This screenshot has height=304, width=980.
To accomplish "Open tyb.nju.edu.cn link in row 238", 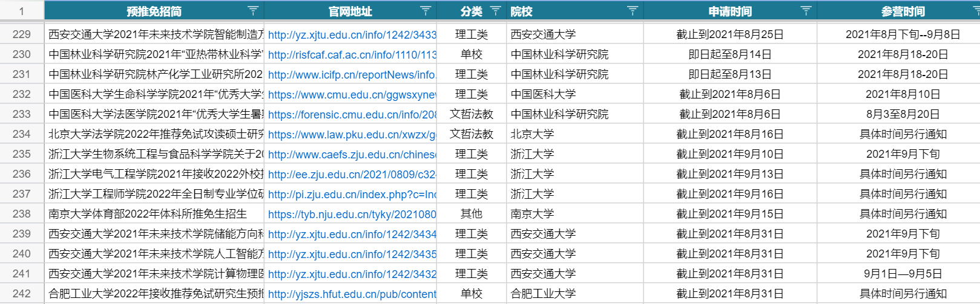I will click(352, 215).
